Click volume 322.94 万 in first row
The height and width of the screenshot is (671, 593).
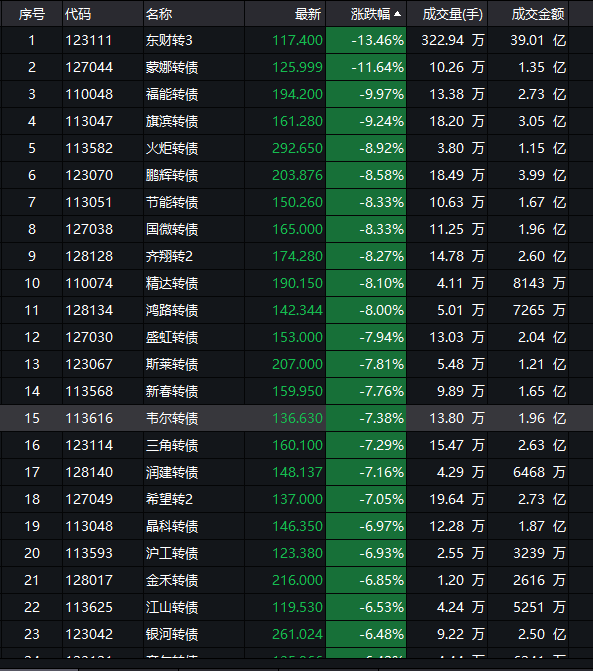[x=453, y=40]
